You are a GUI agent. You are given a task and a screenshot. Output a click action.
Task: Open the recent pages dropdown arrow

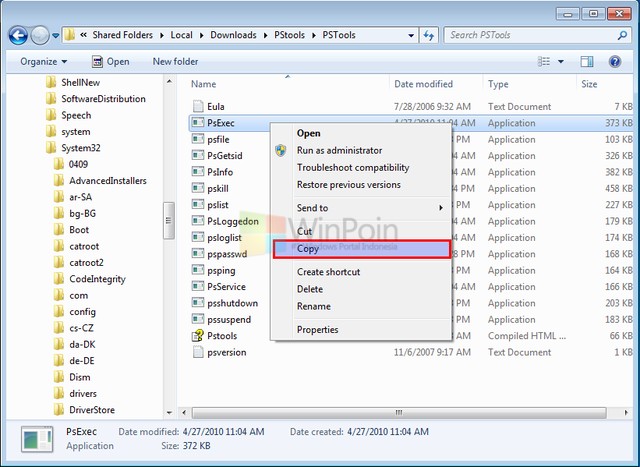[x=56, y=36]
